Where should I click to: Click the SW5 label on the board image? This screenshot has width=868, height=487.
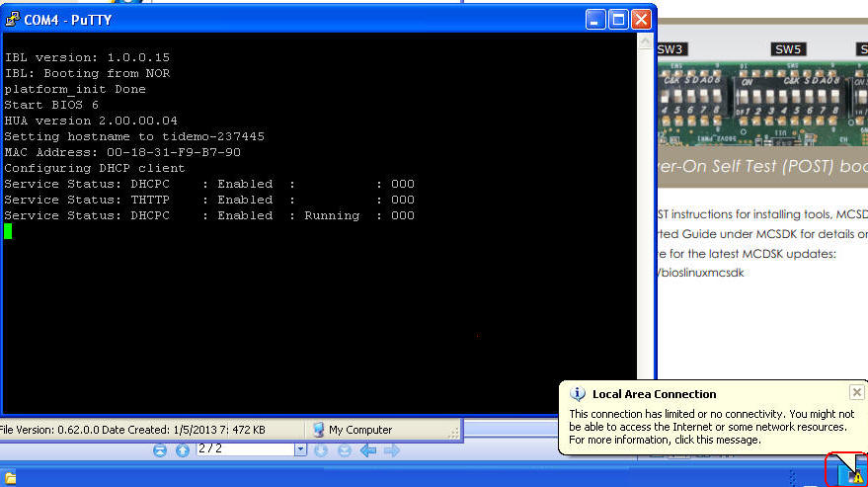click(788, 49)
